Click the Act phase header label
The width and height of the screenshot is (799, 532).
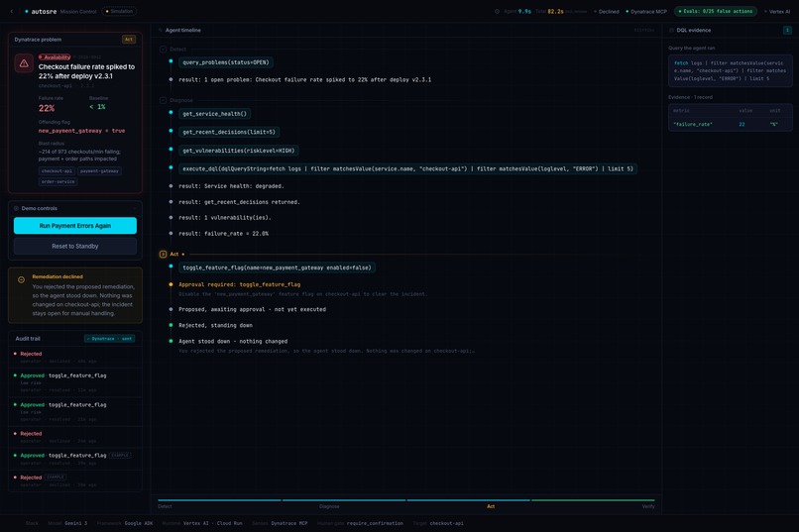174,254
